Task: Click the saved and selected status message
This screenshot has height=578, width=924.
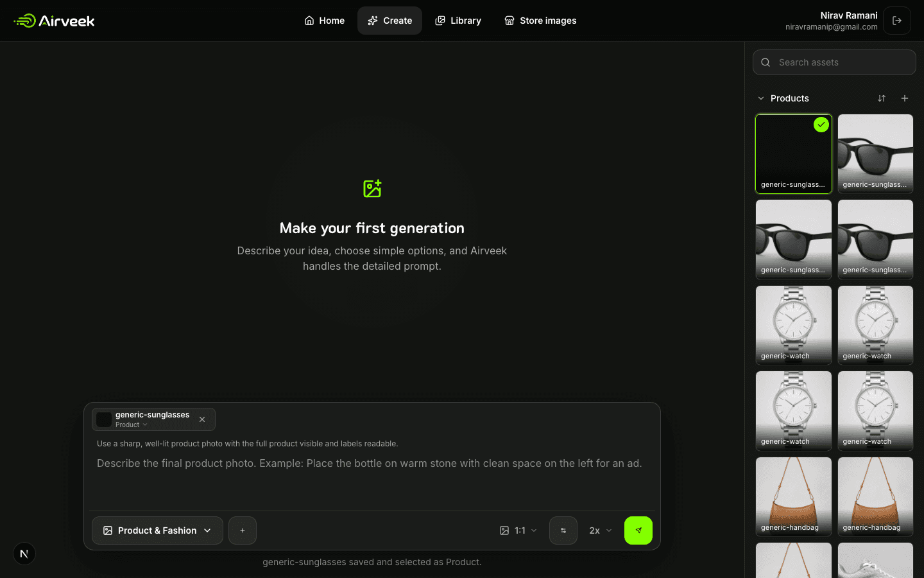Action: 372,562
